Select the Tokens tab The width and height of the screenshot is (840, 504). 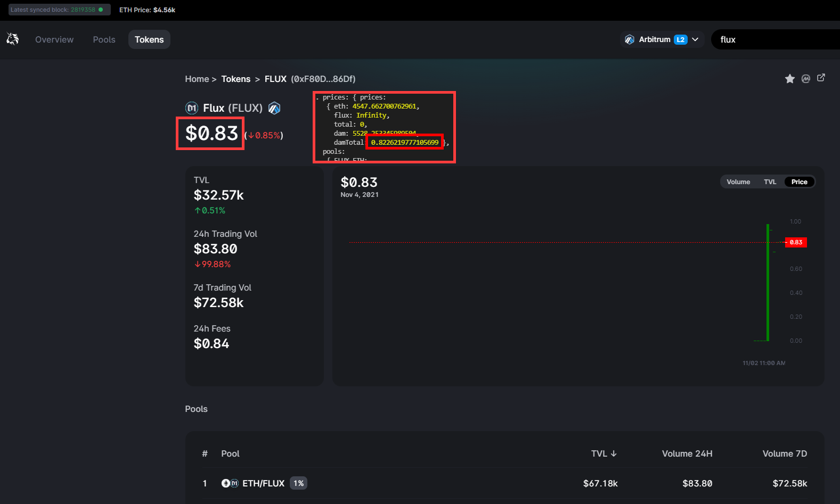[149, 39]
